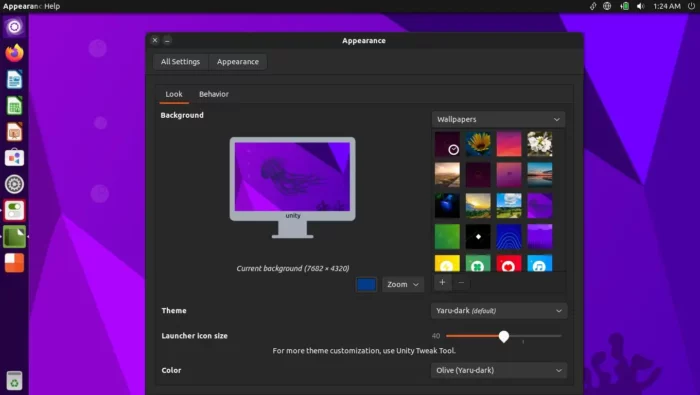Add a new wallpaper with plus button
This screenshot has height=395, width=700.
pos(442,283)
